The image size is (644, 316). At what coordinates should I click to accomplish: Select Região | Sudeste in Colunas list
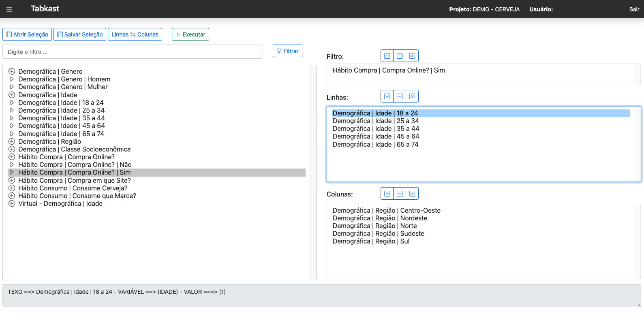click(378, 234)
